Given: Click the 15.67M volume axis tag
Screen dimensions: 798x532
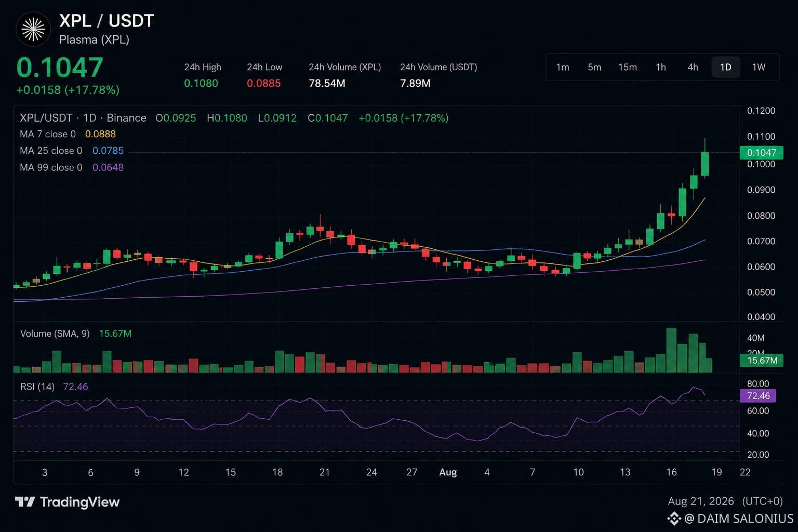Looking at the screenshot, I should [x=761, y=360].
